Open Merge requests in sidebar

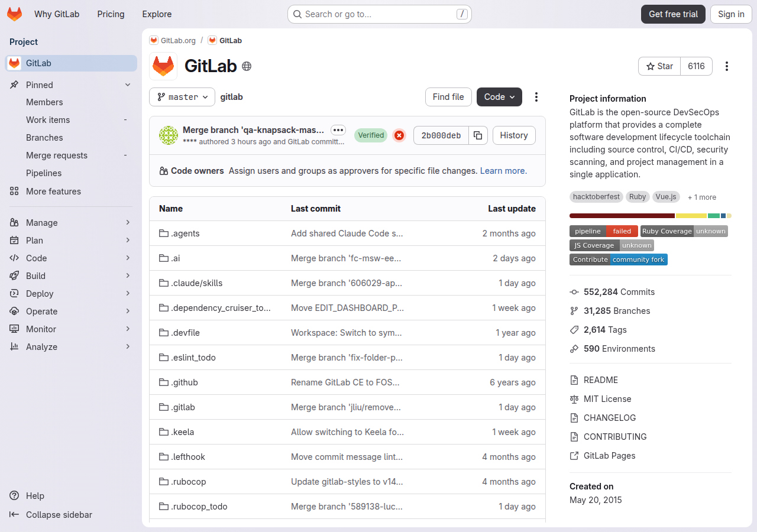(71, 155)
